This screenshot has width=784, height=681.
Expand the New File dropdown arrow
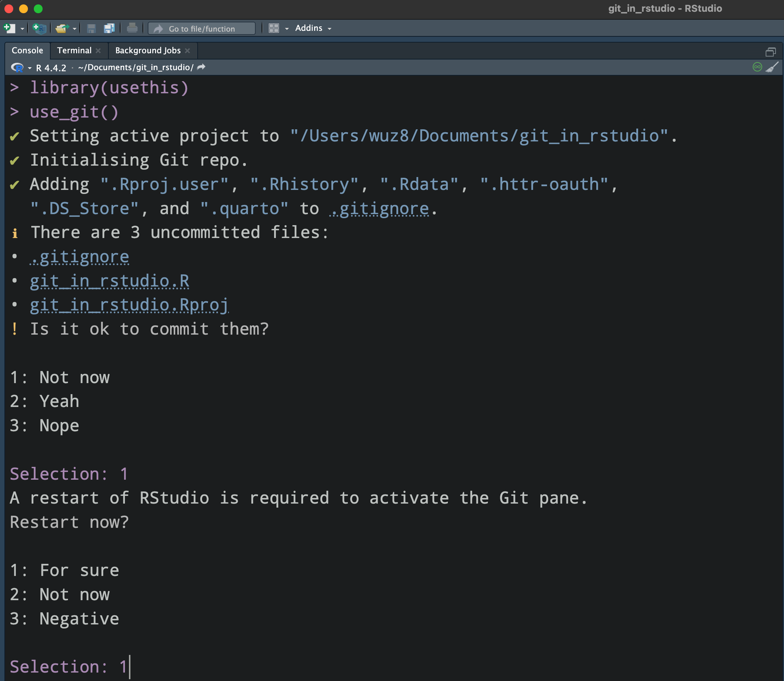[x=22, y=29]
